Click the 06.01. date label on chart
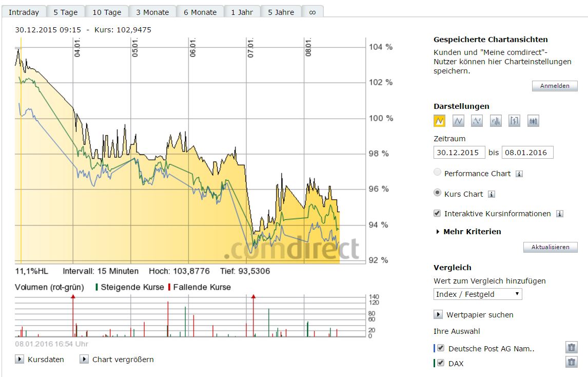The width and height of the screenshot is (588, 377). (193, 48)
